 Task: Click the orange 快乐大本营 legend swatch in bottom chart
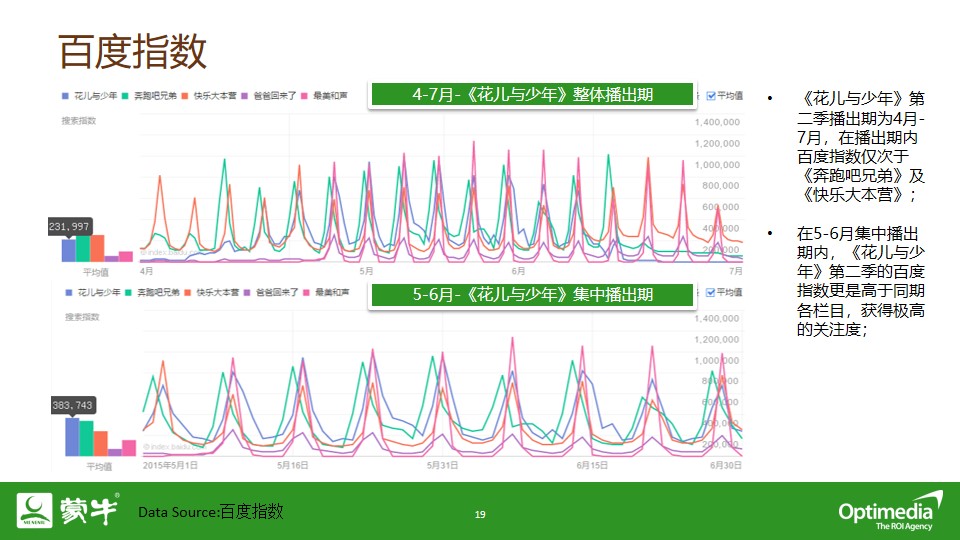(x=187, y=293)
